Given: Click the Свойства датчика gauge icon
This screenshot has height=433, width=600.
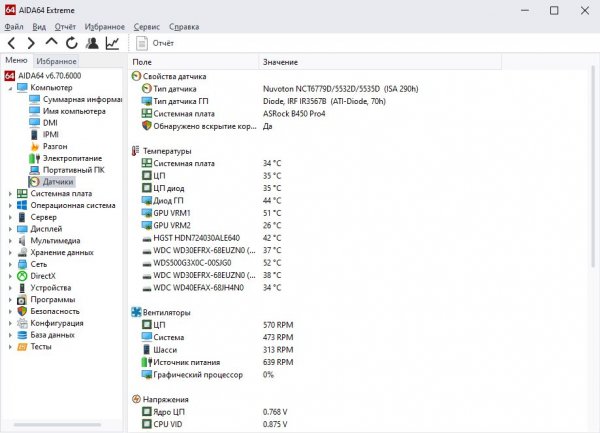Looking at the screenshot, I should point(136,76).
